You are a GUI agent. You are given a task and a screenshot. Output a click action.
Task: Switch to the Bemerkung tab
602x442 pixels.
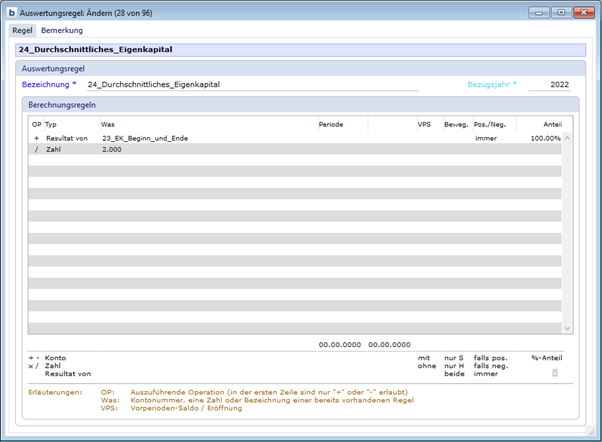click(x=62, y=31)
